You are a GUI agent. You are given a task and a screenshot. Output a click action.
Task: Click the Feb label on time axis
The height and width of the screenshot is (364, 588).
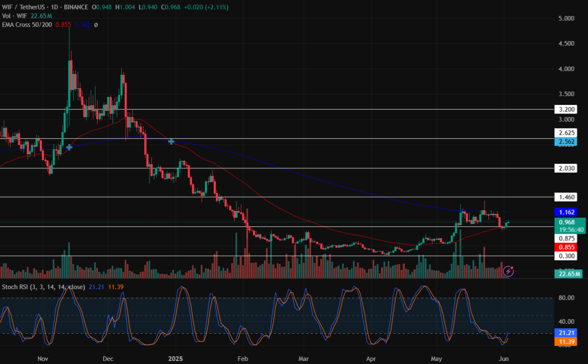(x=243, y=359)
